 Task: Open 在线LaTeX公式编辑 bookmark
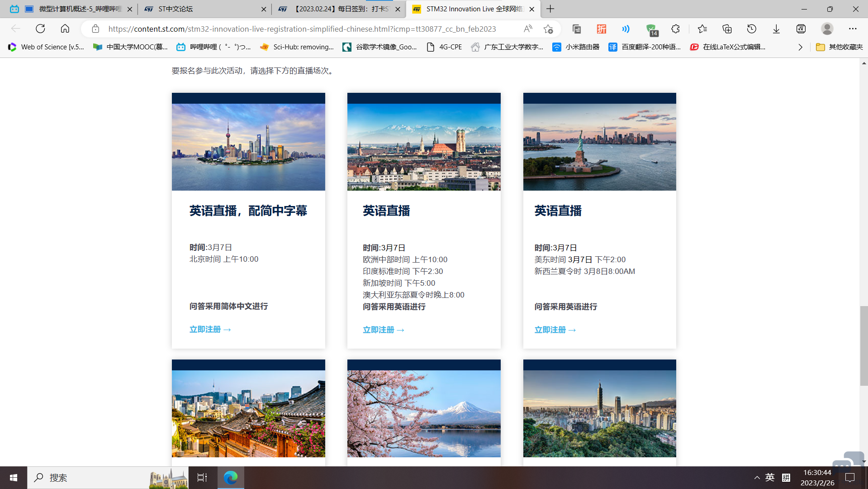pos(728,47)
